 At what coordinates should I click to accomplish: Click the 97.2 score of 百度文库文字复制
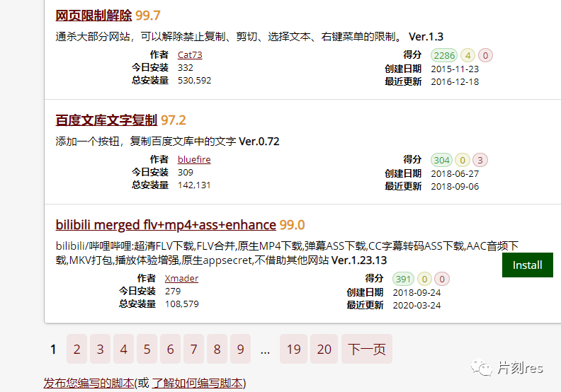click(174, 120)
